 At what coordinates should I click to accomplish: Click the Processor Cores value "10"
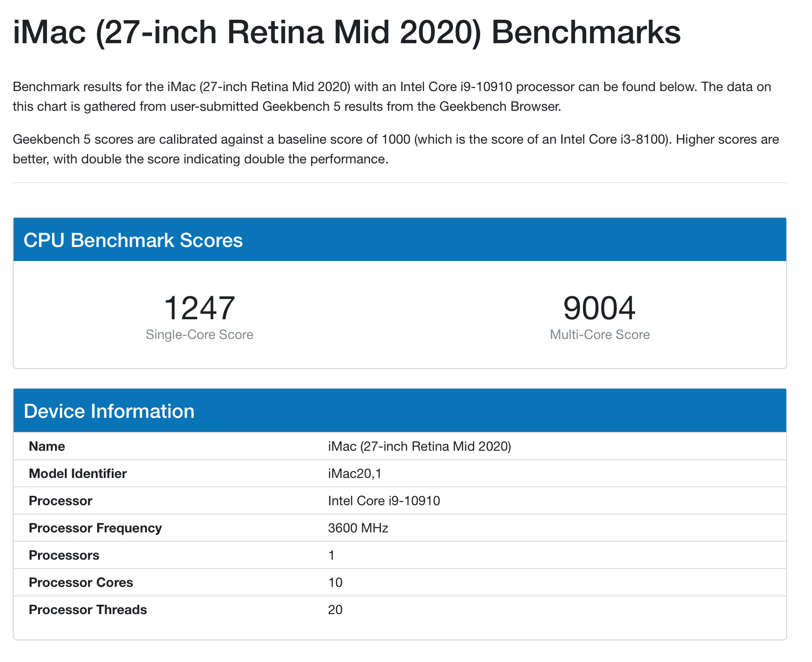click(x=335, y=582)
